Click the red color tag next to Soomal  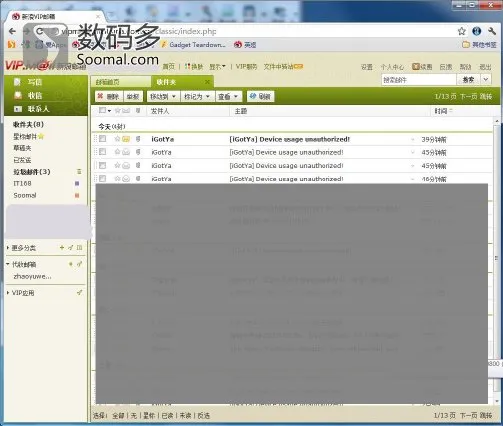click(x=77, y=195)
